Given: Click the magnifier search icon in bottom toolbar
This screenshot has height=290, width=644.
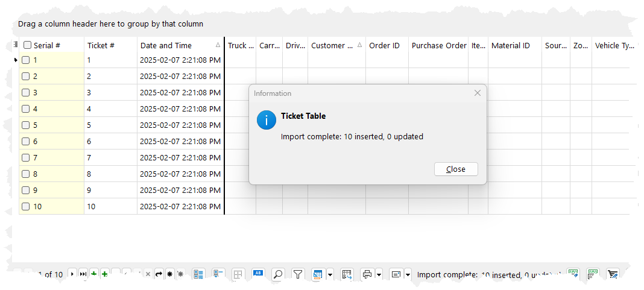Looking at the screenshot, I should pos(278,274).
